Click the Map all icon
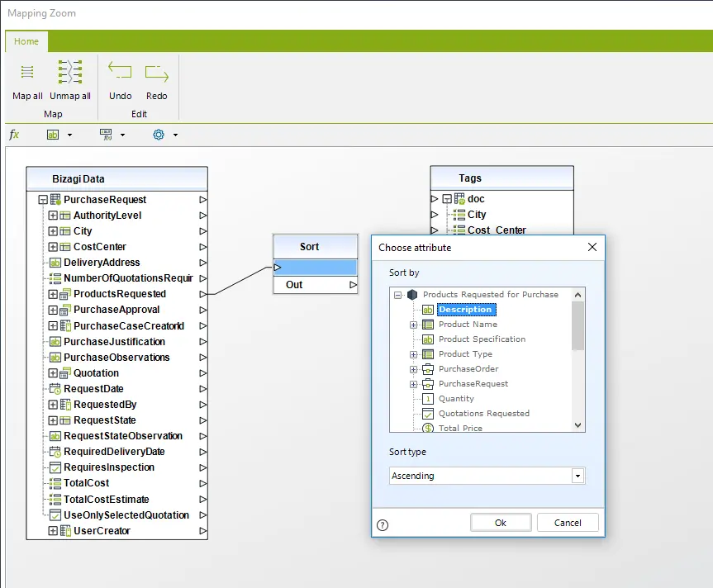This screenshot has height=588, width=713. pos(27,72)
